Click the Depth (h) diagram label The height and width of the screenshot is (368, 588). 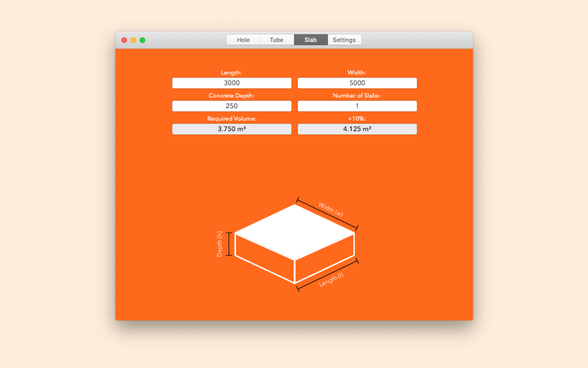[x=220, y=244]
